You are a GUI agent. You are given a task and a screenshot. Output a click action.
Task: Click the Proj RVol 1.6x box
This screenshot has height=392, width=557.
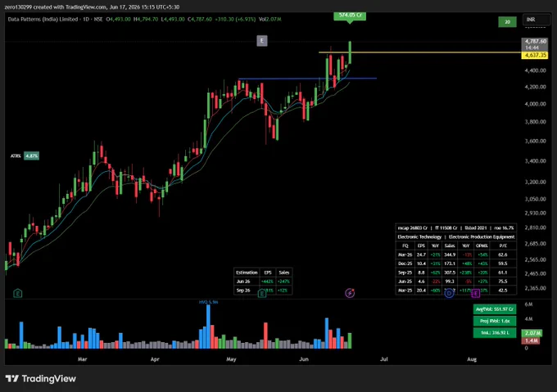pos(495,321)
